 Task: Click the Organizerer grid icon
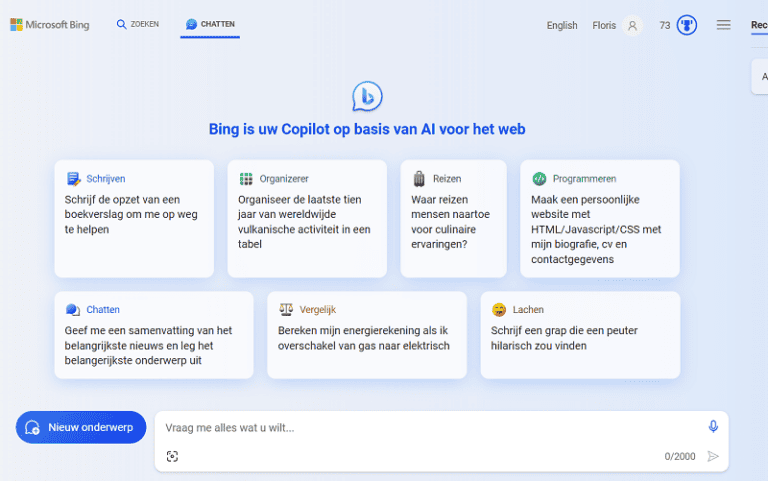pos(246,179)
